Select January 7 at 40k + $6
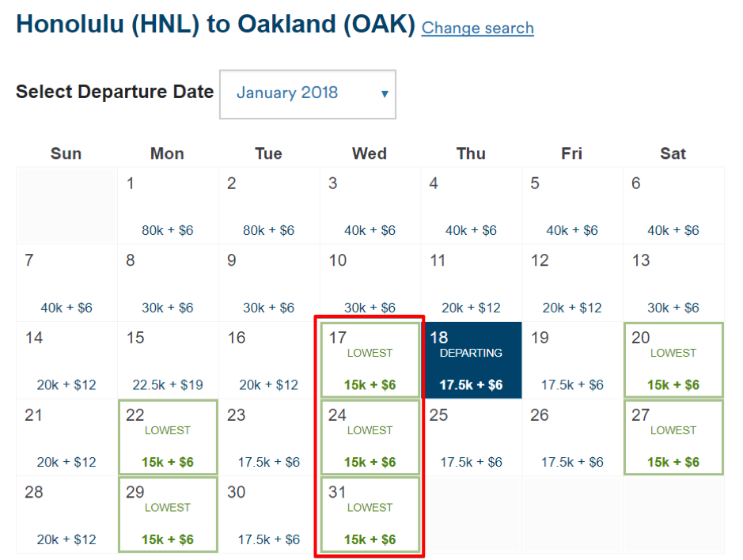The image size is (743, 560). click(66, 283)
